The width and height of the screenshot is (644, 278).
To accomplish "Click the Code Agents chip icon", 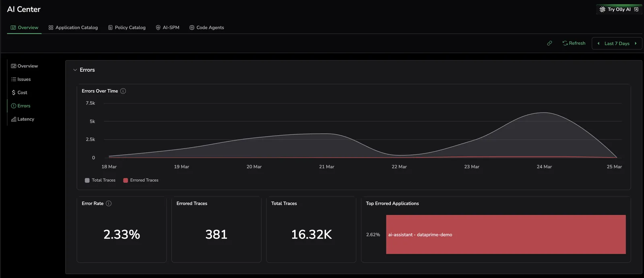I will point(192,27).
